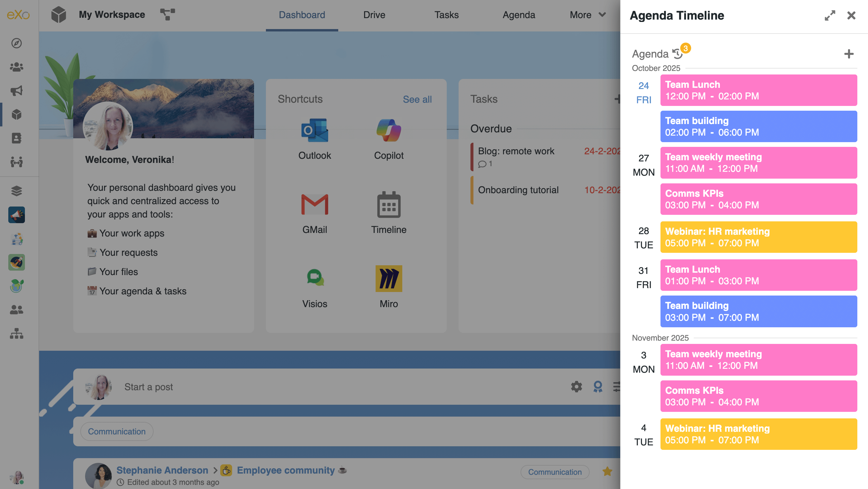Click the compass stream icon in sidebar
868x489 pixels.
click(x=17, y=43)
